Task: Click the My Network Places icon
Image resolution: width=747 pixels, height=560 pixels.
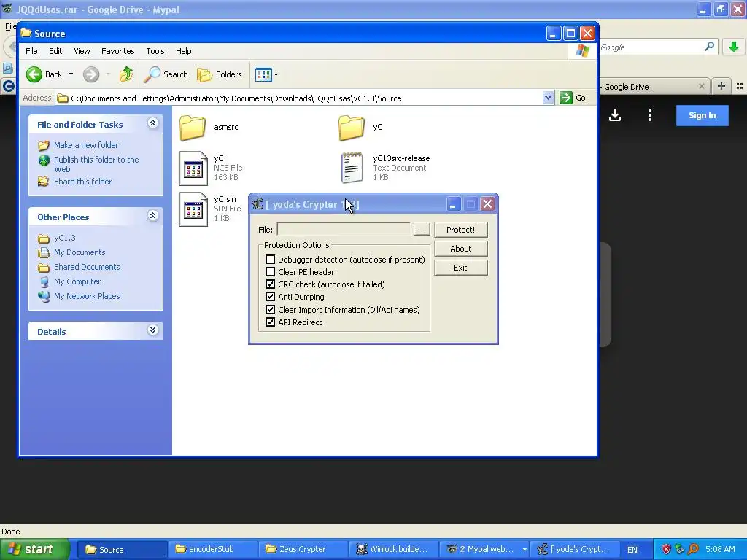Action: pos(44,296)
